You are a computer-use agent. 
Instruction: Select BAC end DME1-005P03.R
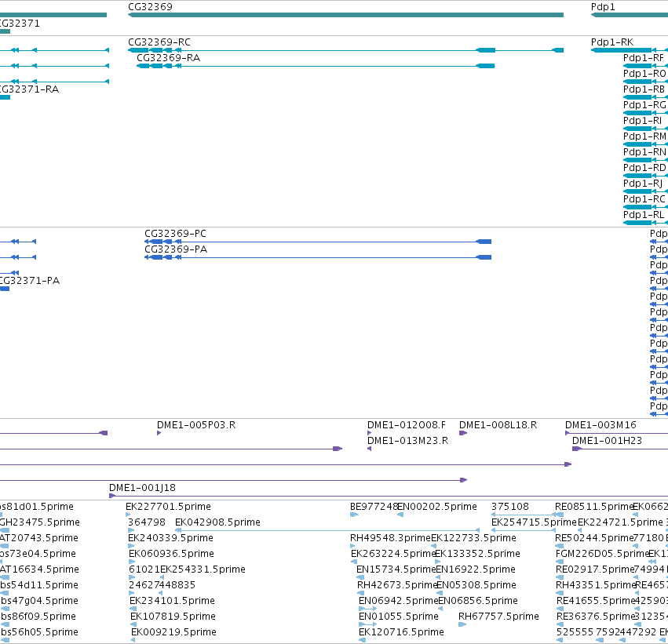coord(196,425)
